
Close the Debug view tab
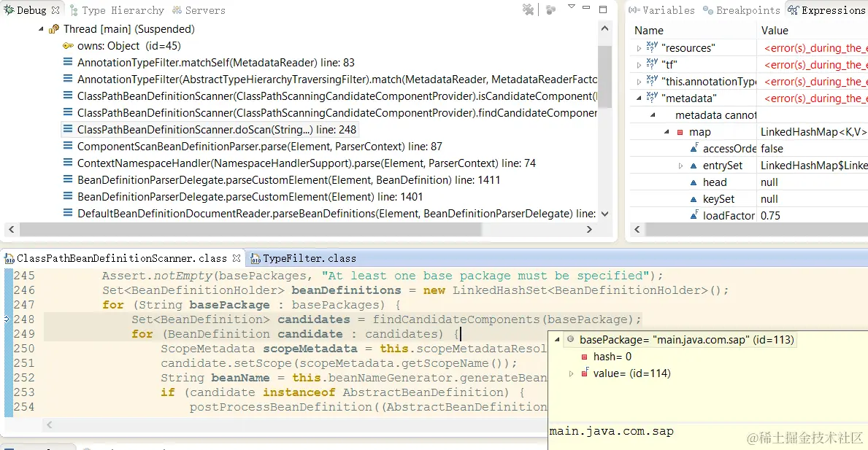[55, 10]
